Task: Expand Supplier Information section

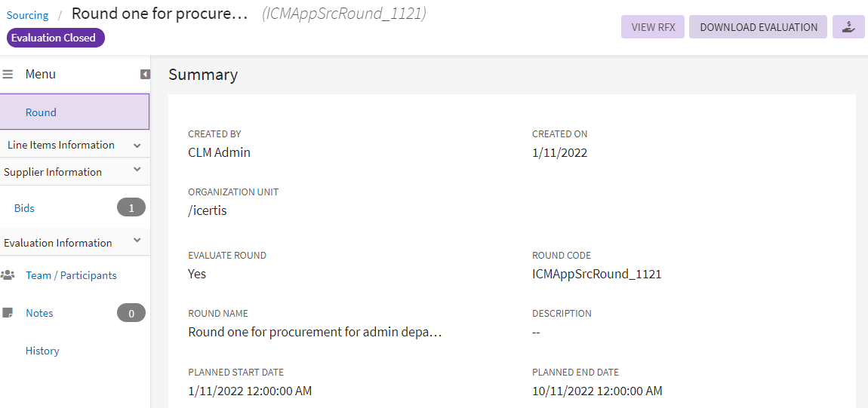Action: click(137, 171)
